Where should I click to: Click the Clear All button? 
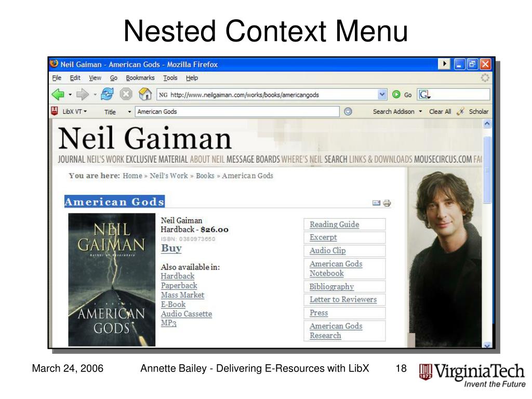pos(440,112)
